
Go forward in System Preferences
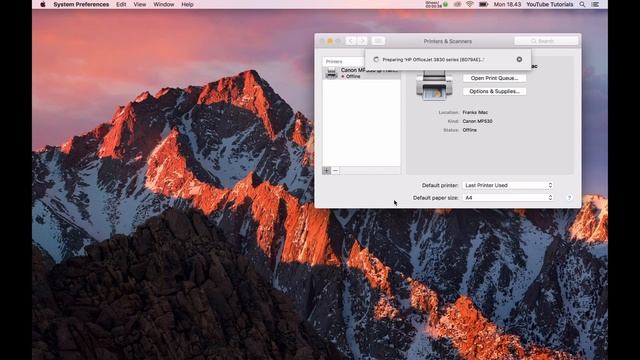[362, 41]
